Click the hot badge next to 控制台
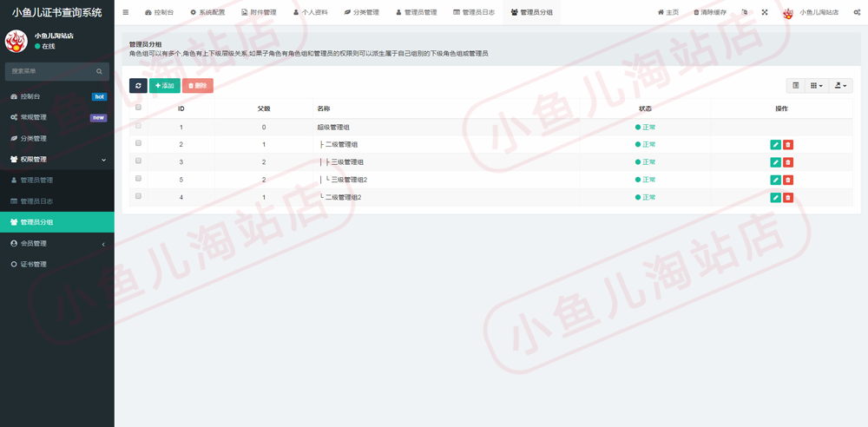This screenshot has width=868, height=427. click(x=99, y=97)
